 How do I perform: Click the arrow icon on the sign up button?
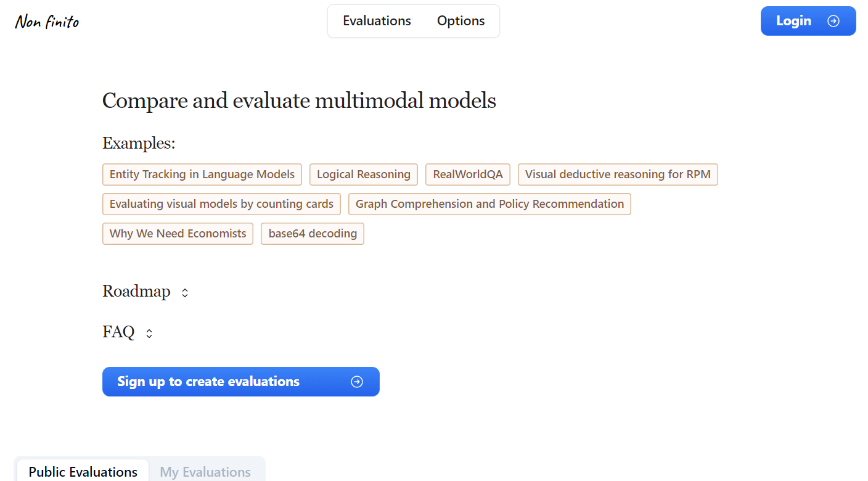356,382
